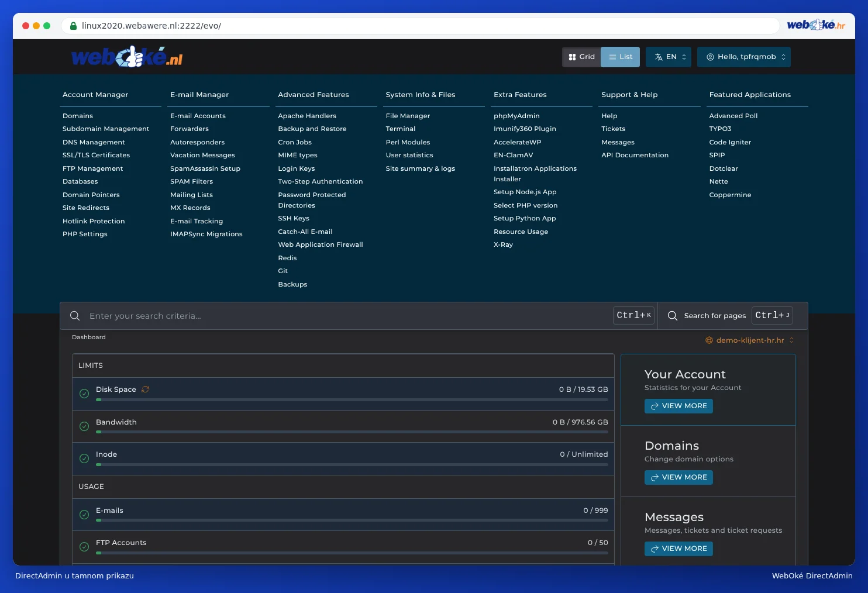This screenshot has width=868, height=593.
Task: Click VIEW MORE under Your Account
Action: pyautogui.click(x=678, y=406)
